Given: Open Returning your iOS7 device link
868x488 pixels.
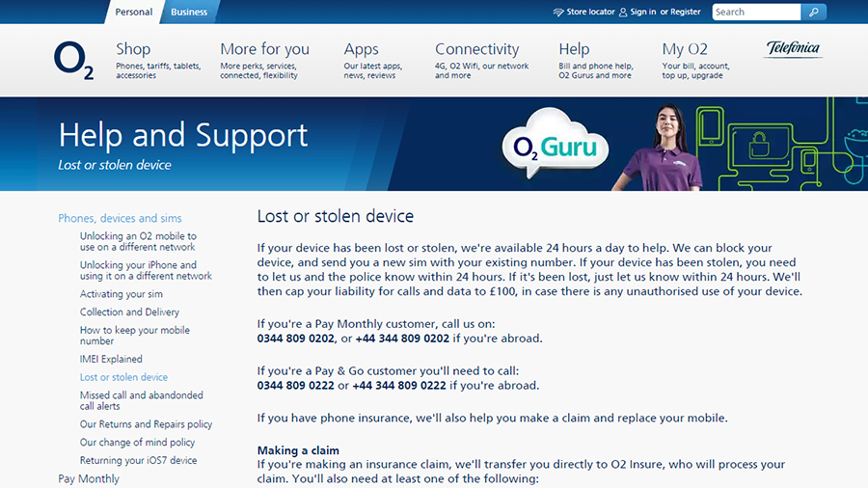Looking at the screenshot, I should 138,460.
